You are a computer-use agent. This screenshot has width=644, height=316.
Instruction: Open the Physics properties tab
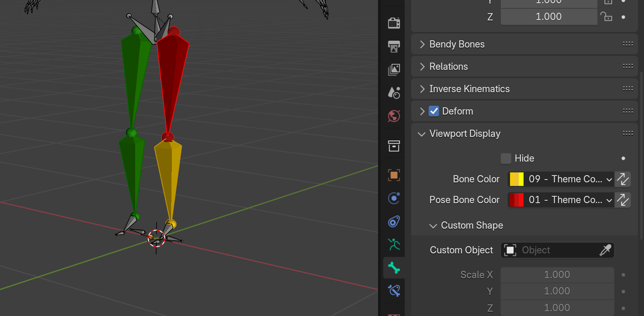(394, 198)
